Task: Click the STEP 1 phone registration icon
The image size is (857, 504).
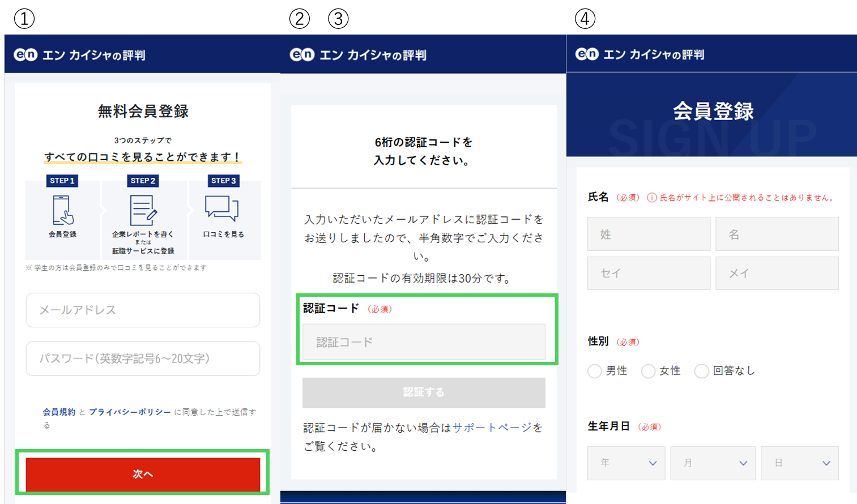Action: pos(62,210)
